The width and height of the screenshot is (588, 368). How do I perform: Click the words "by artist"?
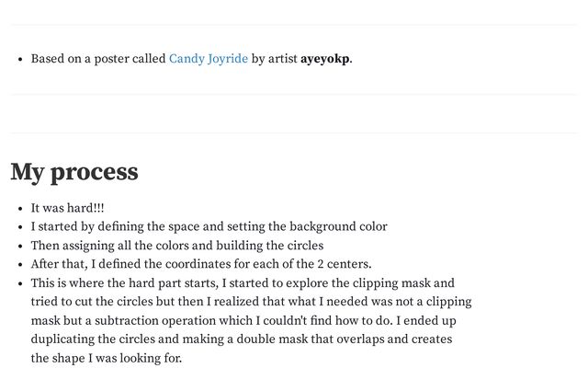tap(274, 59)
